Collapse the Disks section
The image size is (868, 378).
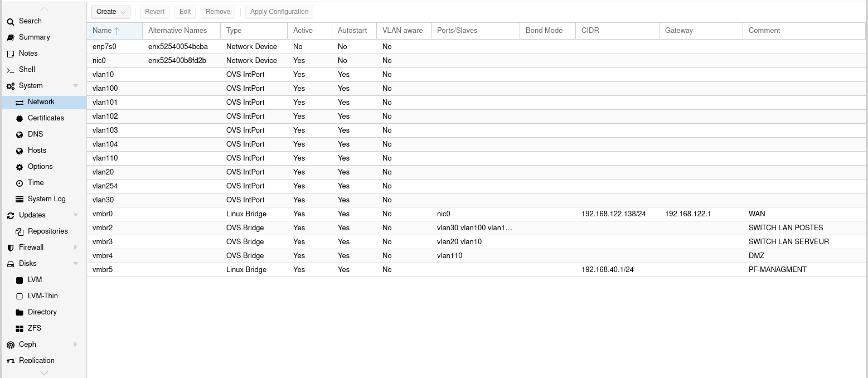(76, 263)
